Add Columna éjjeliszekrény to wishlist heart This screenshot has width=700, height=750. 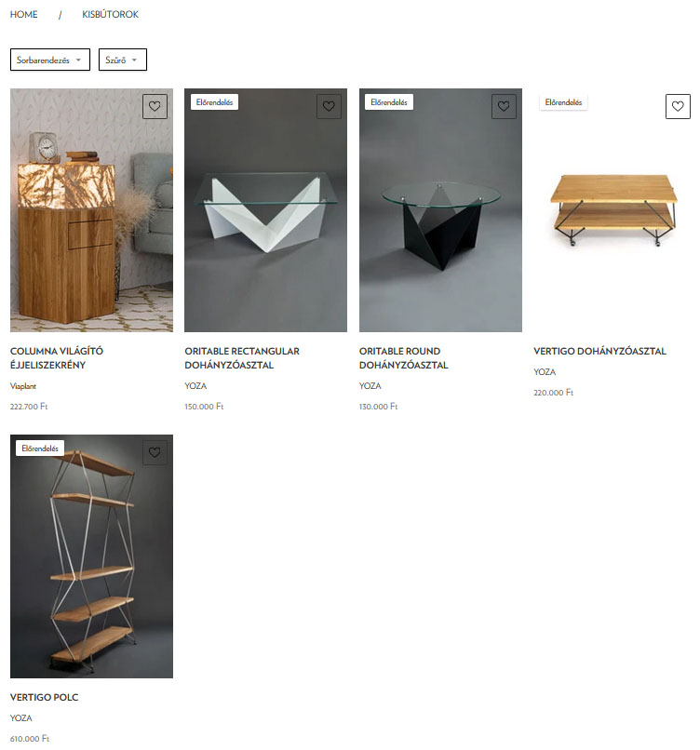(155, 106)
